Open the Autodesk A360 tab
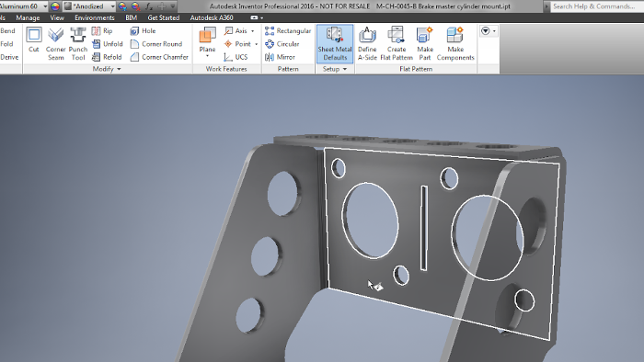 pyautogui.click(x=212, y=17)
